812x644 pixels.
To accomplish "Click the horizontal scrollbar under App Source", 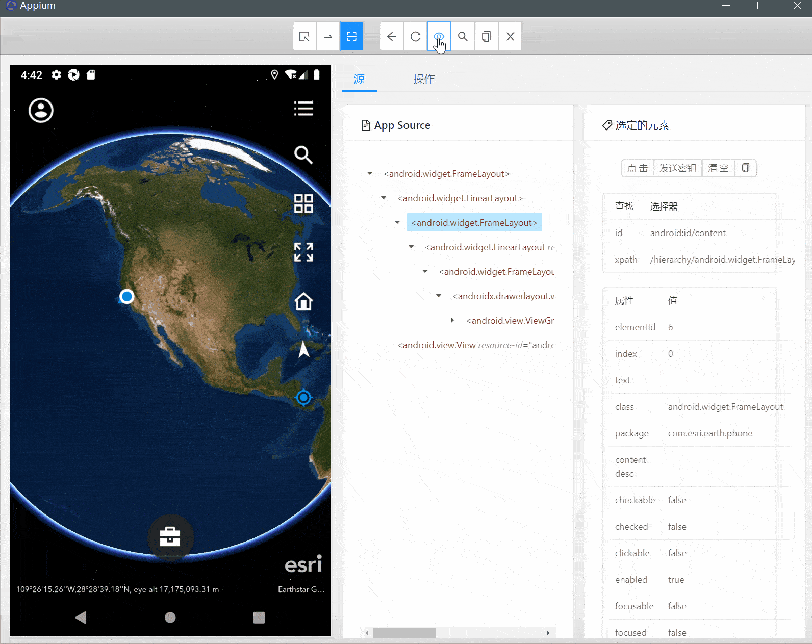I will pyautogui.click(x=458, y=633).
